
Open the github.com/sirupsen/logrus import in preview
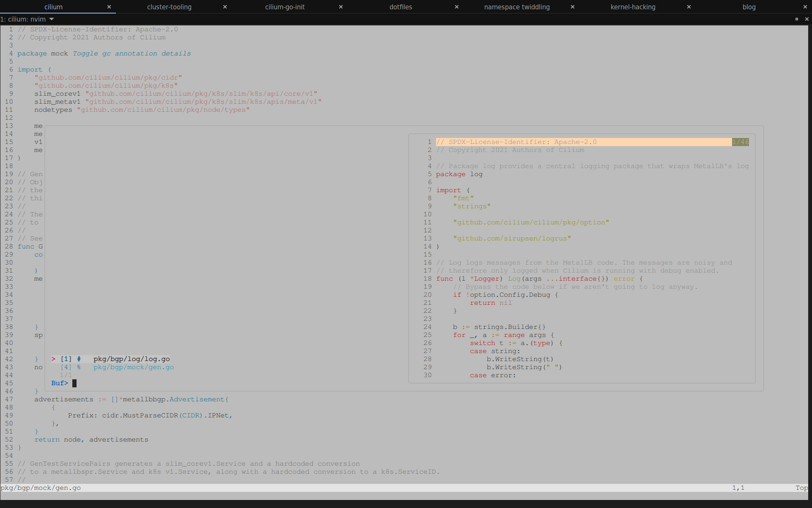[512, 238]
